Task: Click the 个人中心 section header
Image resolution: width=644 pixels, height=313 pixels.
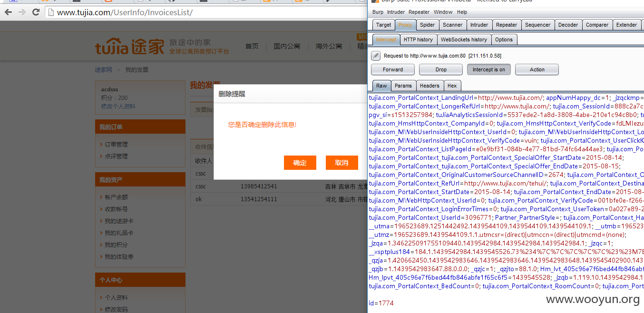Action: pyautogui.click(x=140, y=280)
